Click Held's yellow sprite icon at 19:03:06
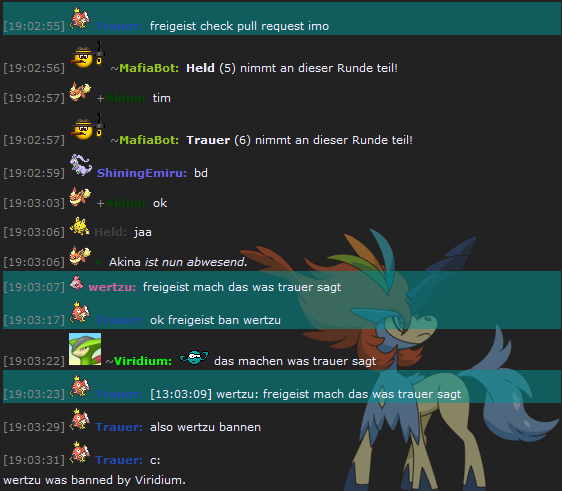The width and height of the screenshot is (562, 491). 80,227
